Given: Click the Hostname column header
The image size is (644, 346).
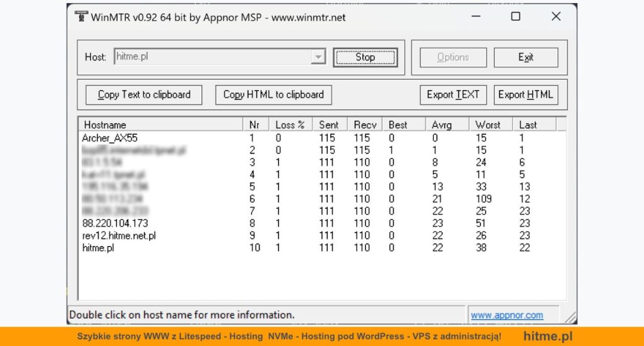Looking at the screenshot, I should (x=161, y=125).
